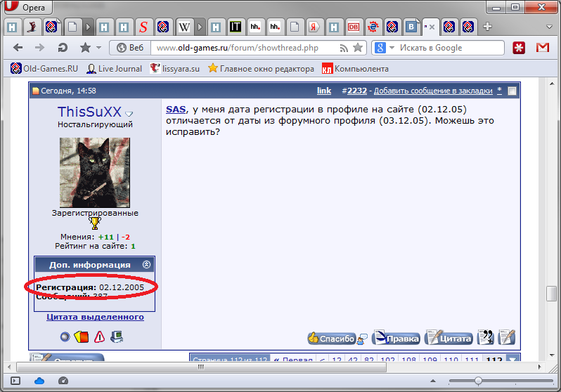Image resolution: width=561 pixels, height=392 pixels.
Task: Click the asterisk link in the post header
Action: coord(499,91)
